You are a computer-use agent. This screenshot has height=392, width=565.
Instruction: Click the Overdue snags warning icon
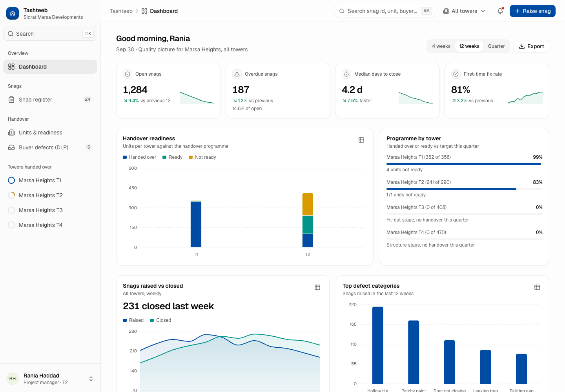pyautogui.click(x=237, y=74)
